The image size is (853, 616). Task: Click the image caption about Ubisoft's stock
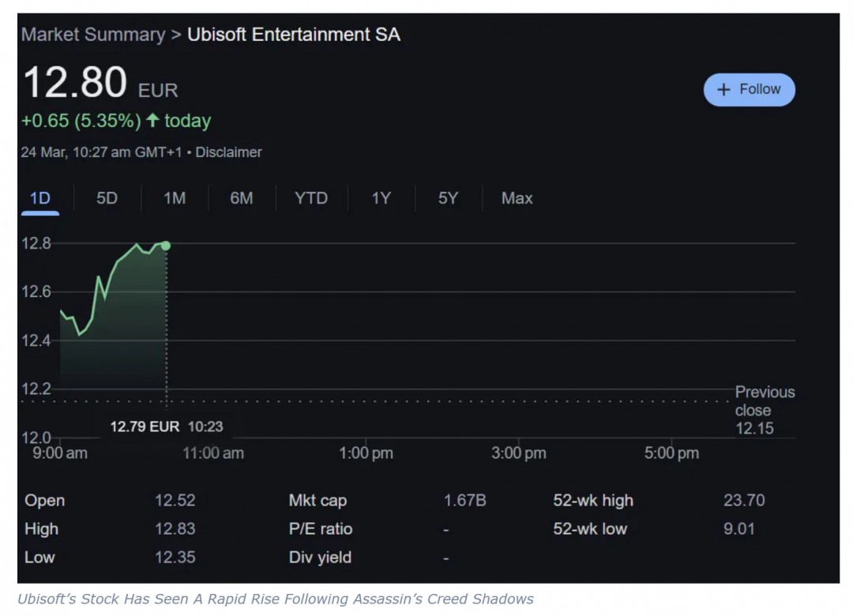pos(276,599)
